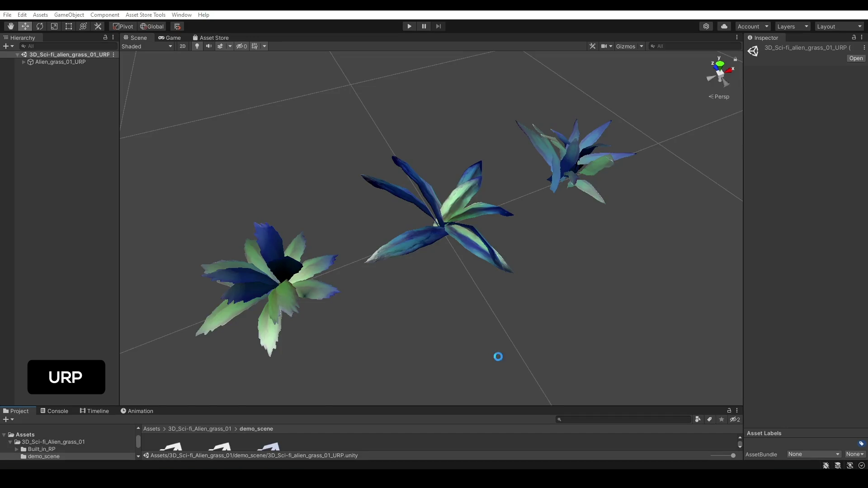868x488 pixels.
Task: Open Unity Collaborate icon
Action: pyautogui.click(x=706, y=26)
